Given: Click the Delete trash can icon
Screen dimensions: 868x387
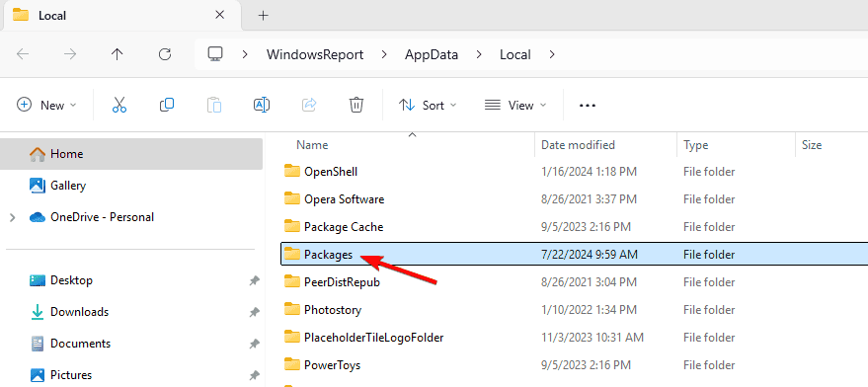Looking at the screenshot, I should tap(356, 105).
